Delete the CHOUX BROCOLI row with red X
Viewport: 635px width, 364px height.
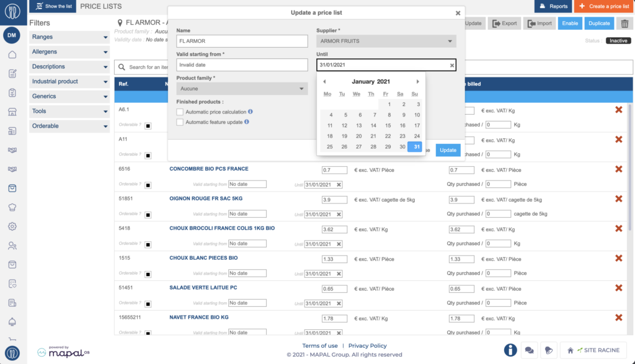tap(618, 228)
